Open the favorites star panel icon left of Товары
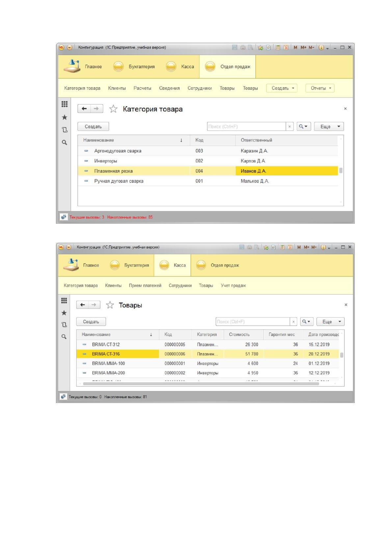Image resolution: width=392 pixels, height=554 pixels. tap(64, 313)
